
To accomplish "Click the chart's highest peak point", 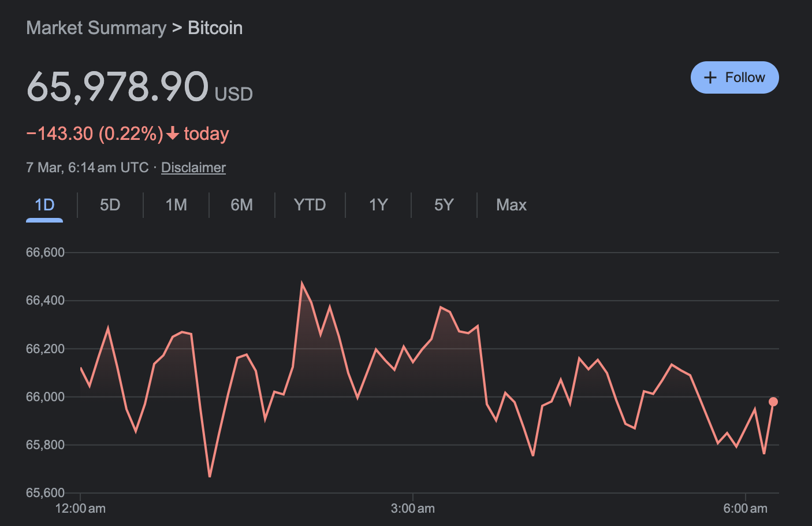I will [x=302, y=283].
